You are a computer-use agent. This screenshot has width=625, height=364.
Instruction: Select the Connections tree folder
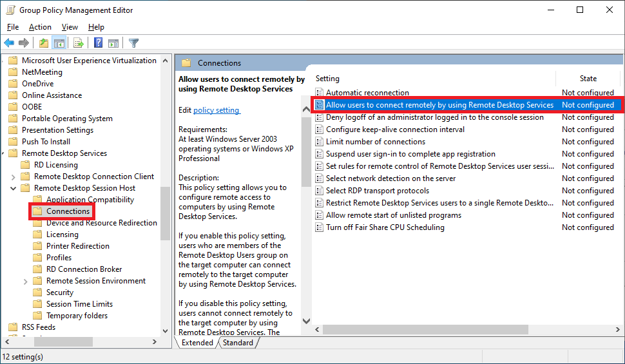68,211
